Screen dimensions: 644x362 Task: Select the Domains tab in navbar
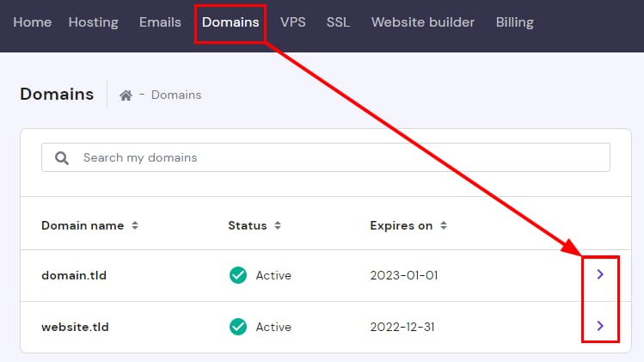click(x=230, y=22)
